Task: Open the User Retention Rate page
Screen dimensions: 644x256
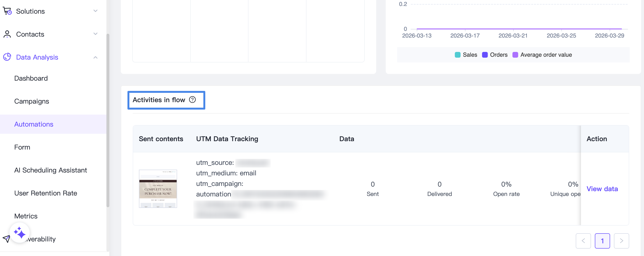Action: click(46, 193)
